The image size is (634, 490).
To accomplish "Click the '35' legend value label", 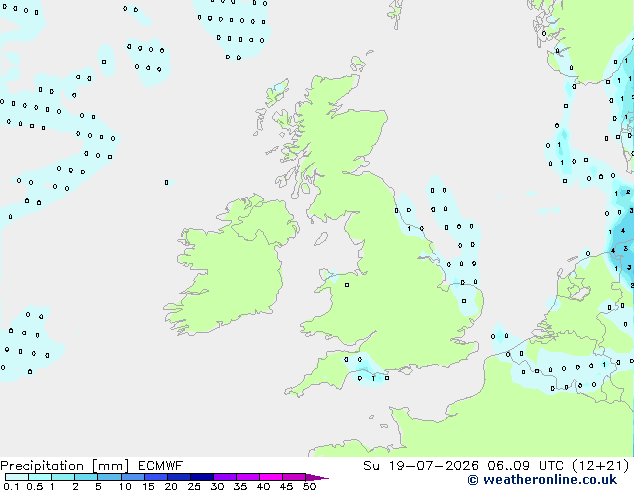I will coord(240,486).
